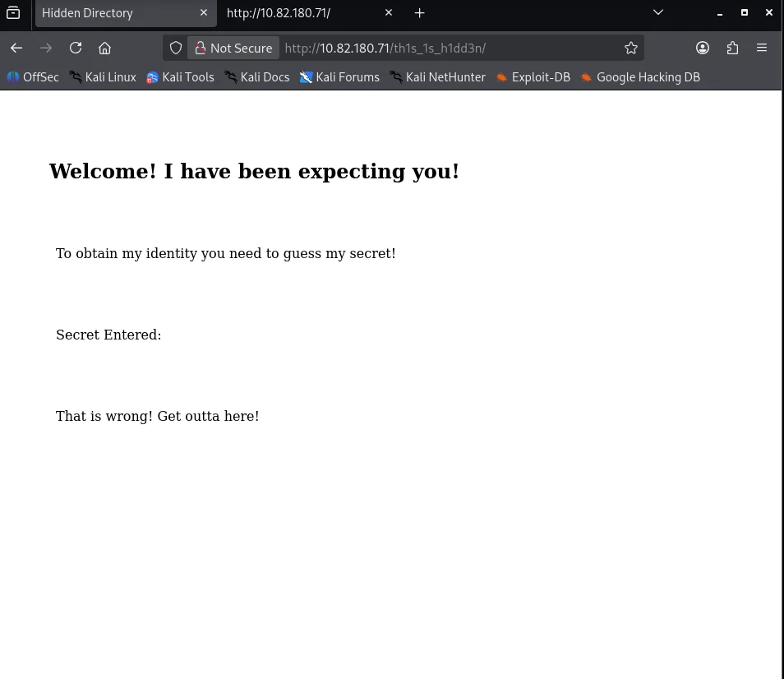Switch to the Hidden Directory tab
The width and height of the screenshot is (784, 679).
115,13
